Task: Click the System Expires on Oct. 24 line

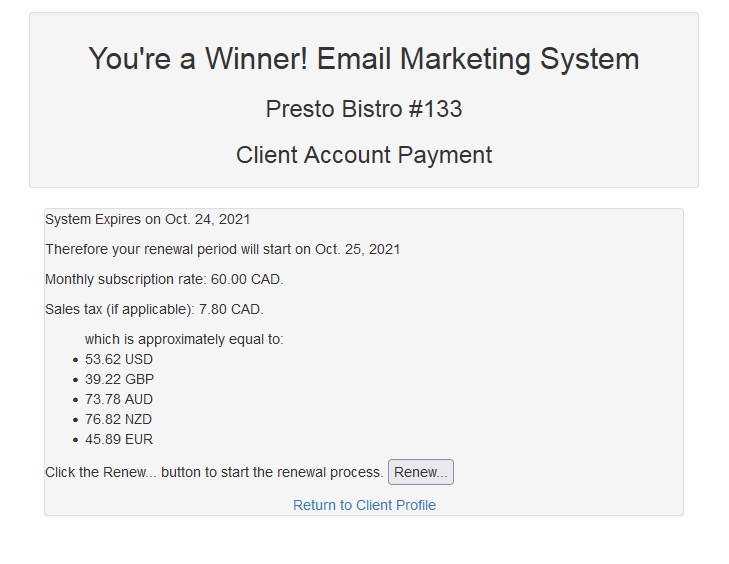Action: [148, 219]
